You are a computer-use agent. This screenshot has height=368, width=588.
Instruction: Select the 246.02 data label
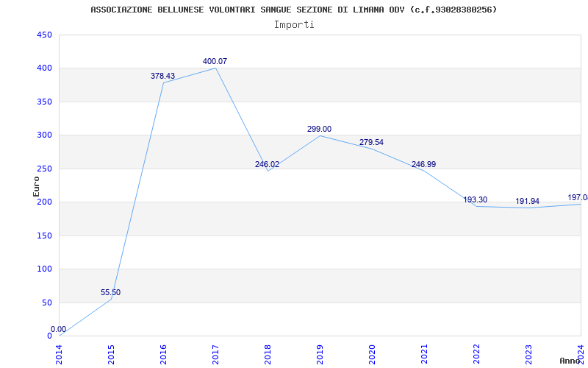point(267,164)
